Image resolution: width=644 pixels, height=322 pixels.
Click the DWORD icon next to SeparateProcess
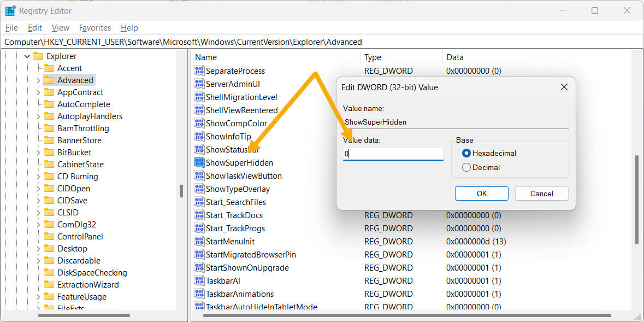pos(199,71)
